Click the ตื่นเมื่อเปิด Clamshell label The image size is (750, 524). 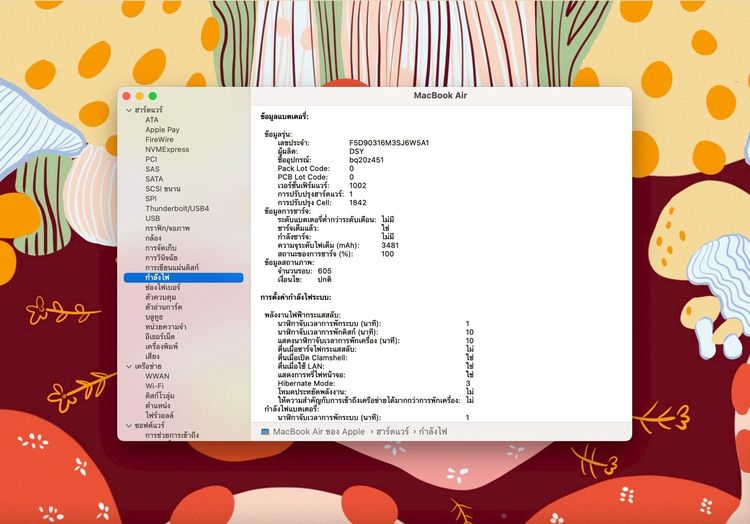[x=312, y=358]
